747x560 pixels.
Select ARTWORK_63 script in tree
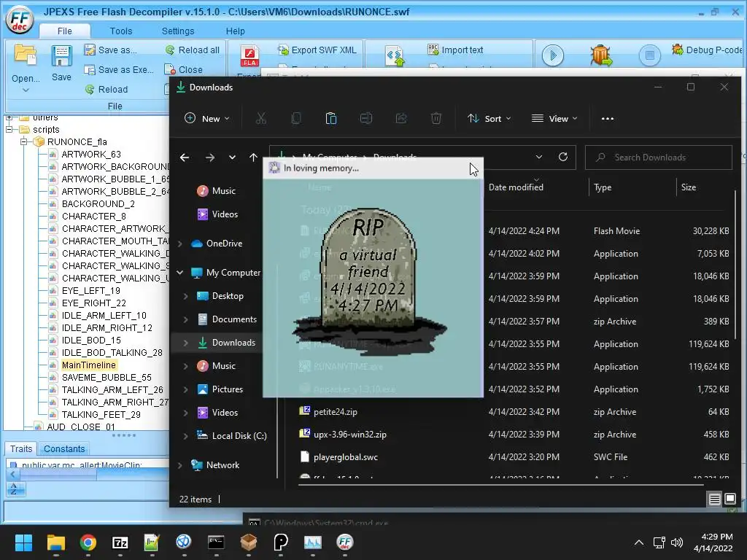coord(91,155)
